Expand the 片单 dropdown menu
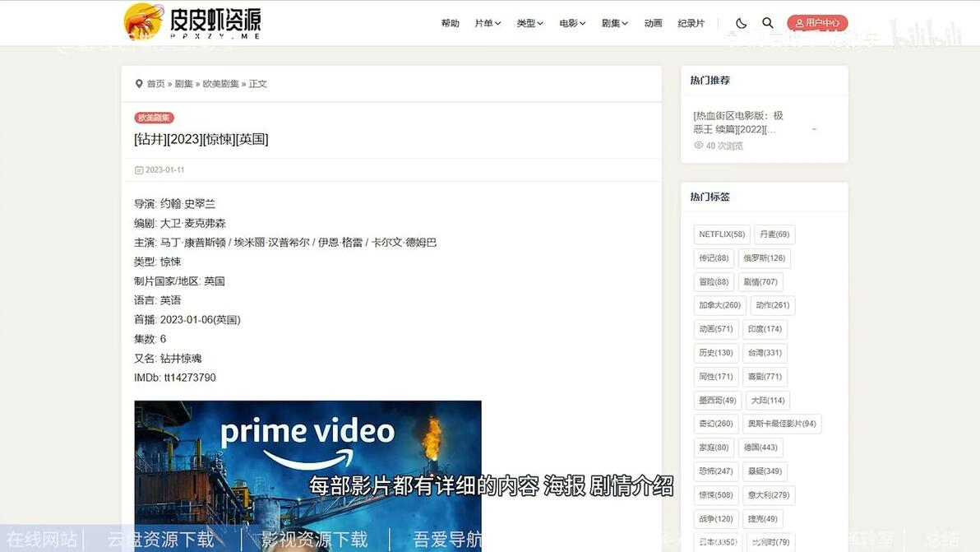 point(487,23)
